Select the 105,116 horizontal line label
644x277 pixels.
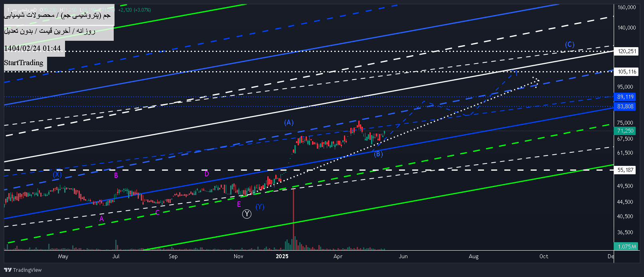coord(626,72)
